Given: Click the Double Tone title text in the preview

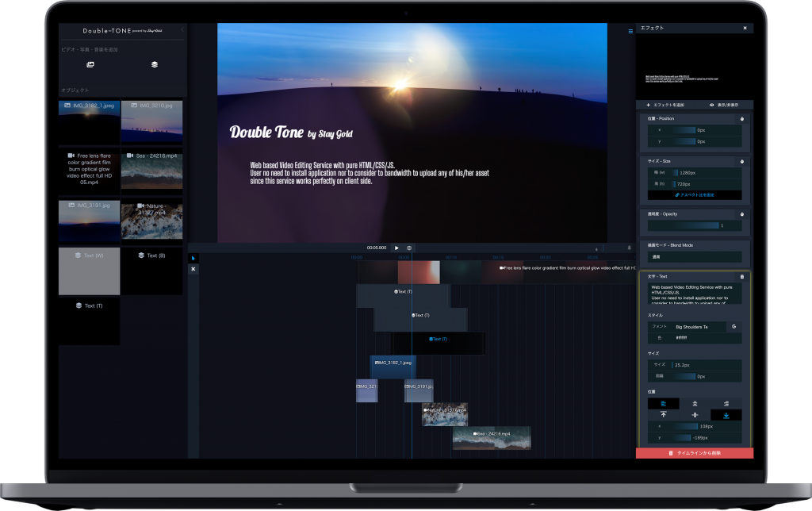Looking at the screenshot, I should [x=291, y=133].
